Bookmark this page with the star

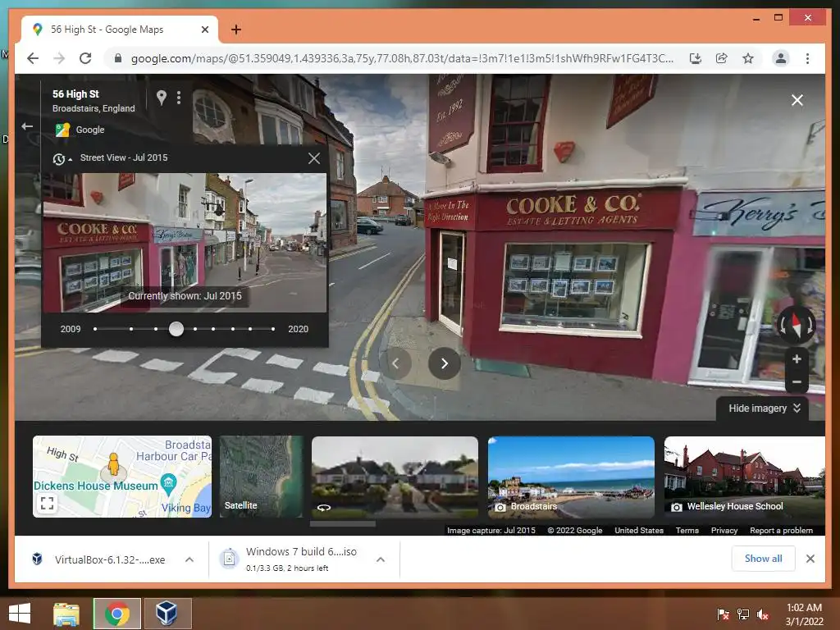click(748, 58)
